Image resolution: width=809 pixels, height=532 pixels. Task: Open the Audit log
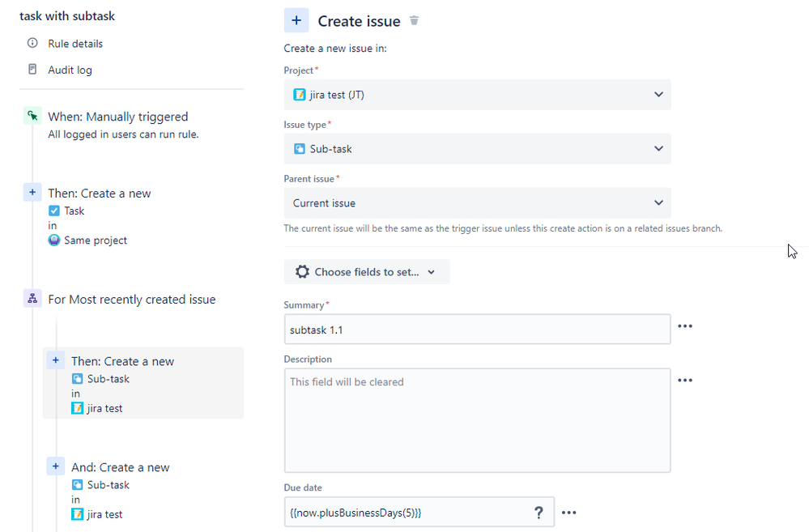tap(70, 70)
